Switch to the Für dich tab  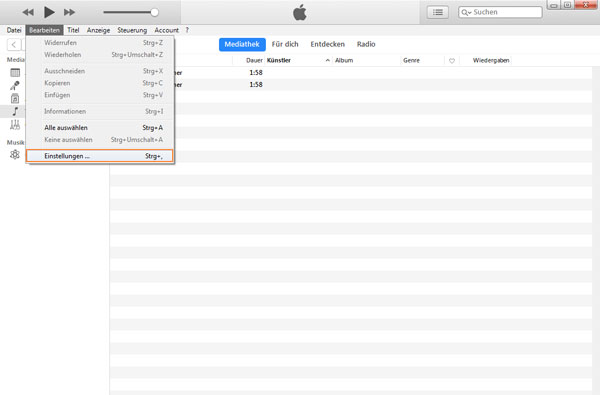click(285, 44)
